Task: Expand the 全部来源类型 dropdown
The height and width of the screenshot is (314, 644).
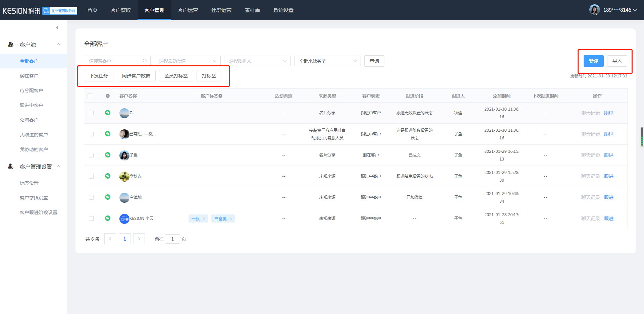Action: [327, 61]
